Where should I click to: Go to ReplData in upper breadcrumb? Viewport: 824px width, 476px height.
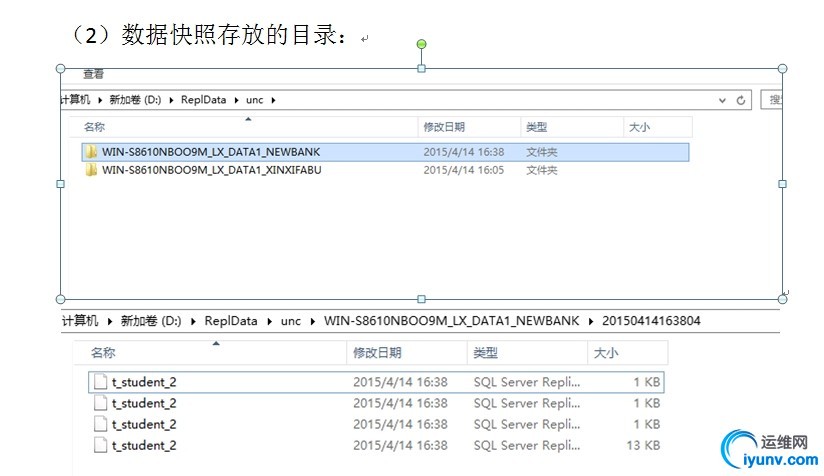click(x=203, y=100)
